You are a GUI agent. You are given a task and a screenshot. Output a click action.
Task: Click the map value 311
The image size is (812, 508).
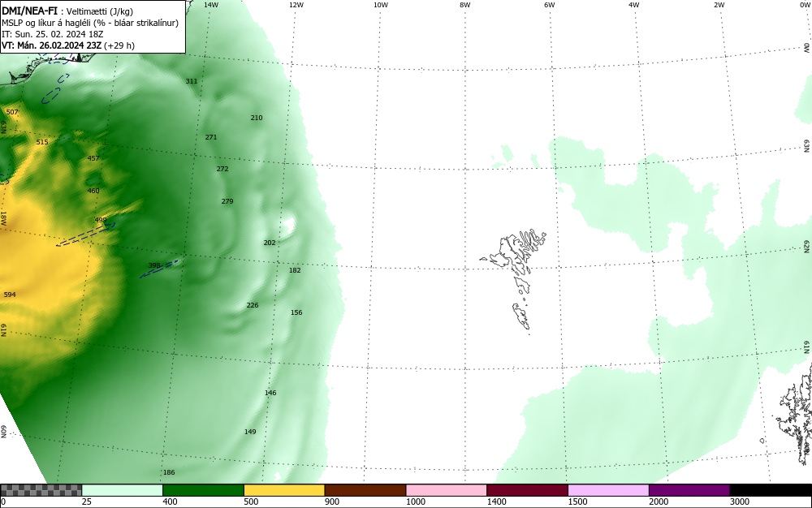point(192,81)
